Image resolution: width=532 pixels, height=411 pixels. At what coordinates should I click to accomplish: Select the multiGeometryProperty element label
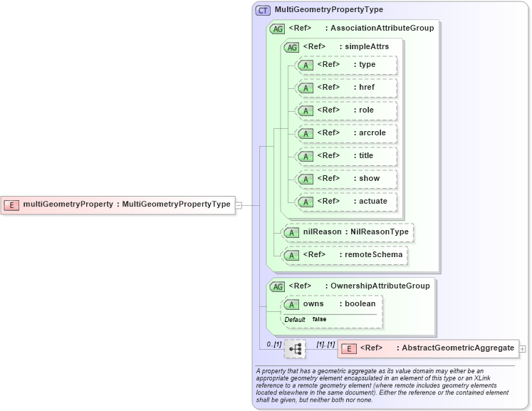(127, 204)
